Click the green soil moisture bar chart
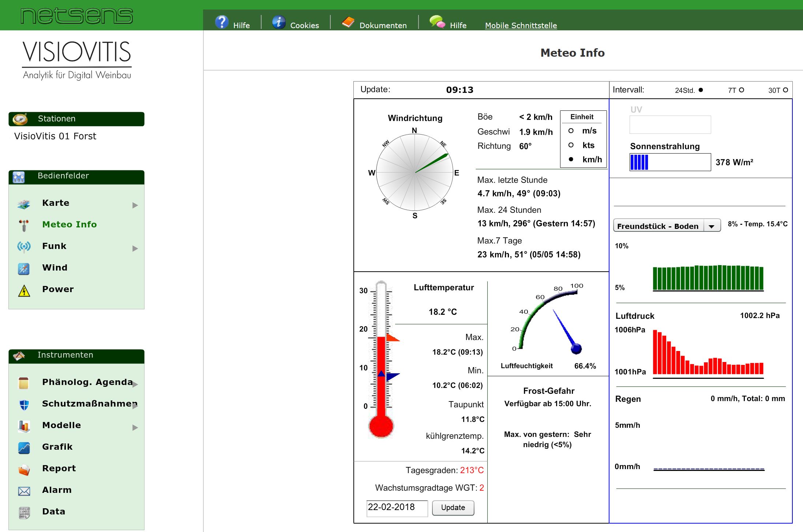 [x=708, y=278]
